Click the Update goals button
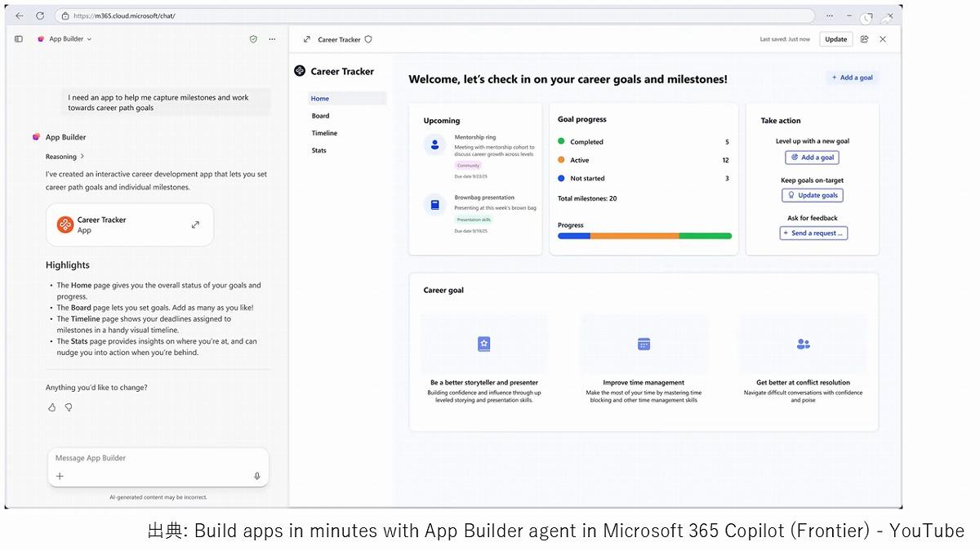The height and width of the screenshot is (551, 980). click(x=812, y=195)
